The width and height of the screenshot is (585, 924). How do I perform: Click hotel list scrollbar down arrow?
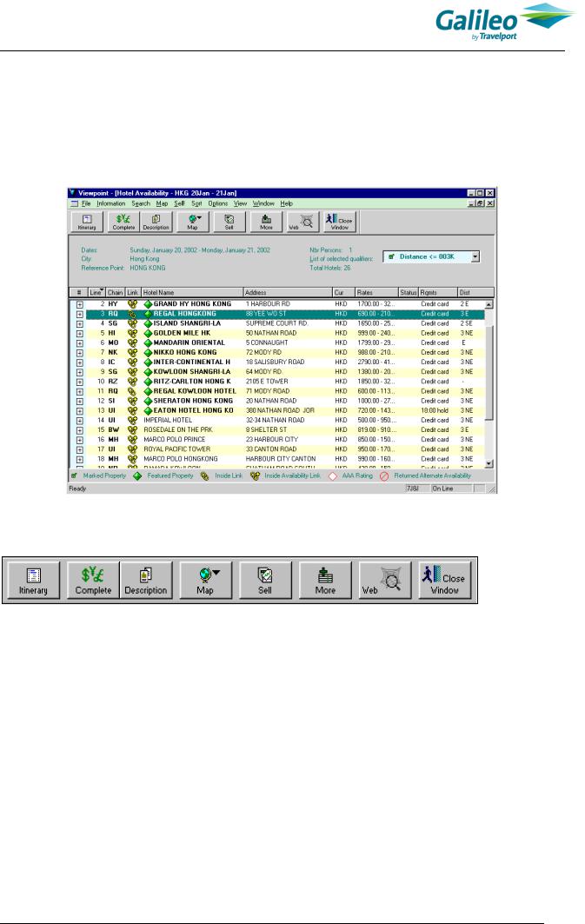tap(489, 463)
